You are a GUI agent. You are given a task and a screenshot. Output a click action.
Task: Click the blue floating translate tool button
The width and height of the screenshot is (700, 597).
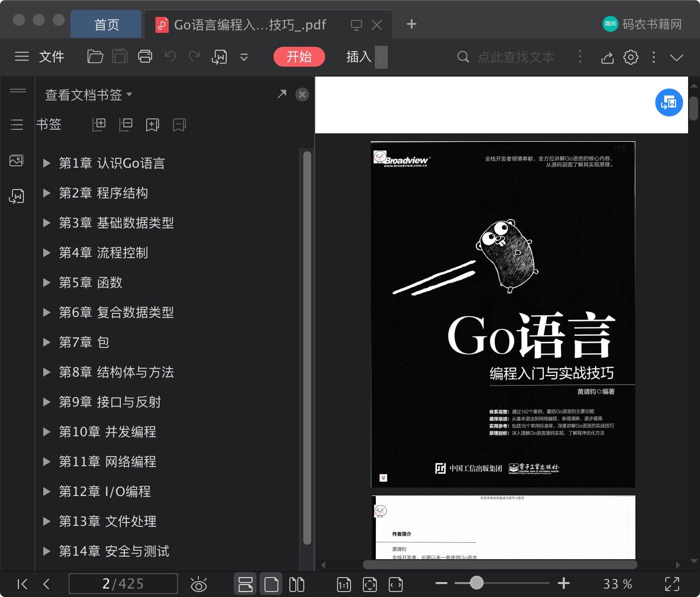point(669,102)
